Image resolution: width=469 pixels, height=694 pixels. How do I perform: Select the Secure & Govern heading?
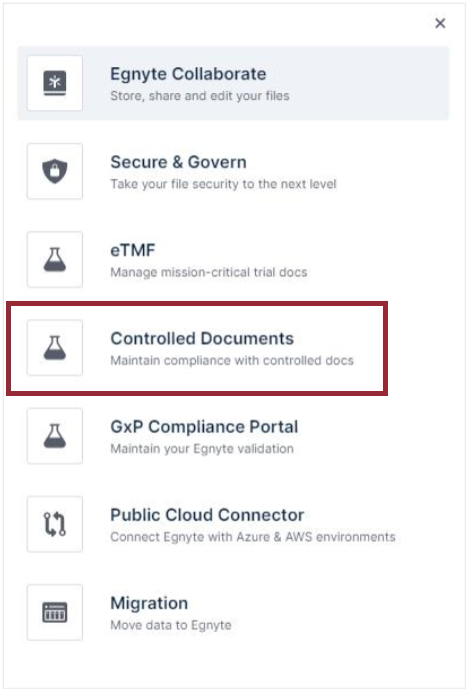(x=178, y=162)
